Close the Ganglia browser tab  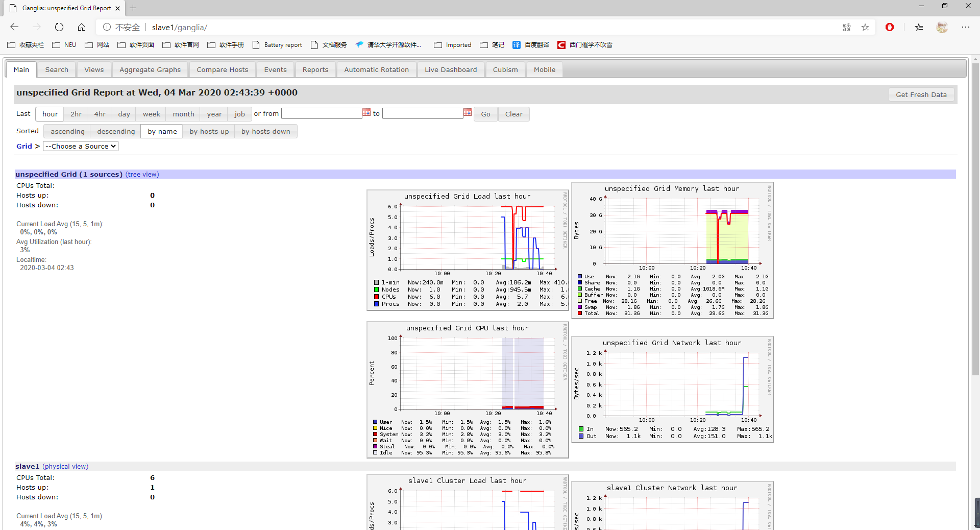[117, 8]
